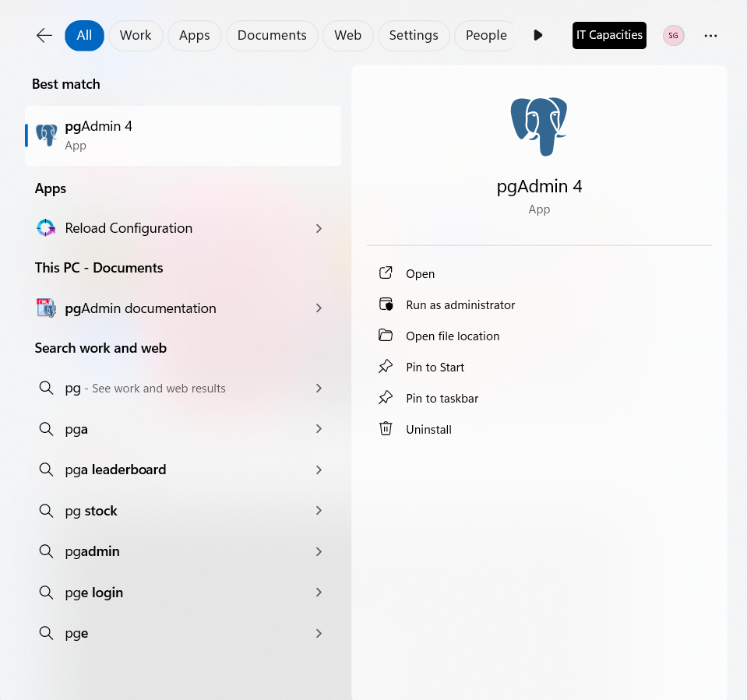Run pgAdmin 4 as administrator
The image size is (747, 700).
pyautogui.click(x=460, y=304)
